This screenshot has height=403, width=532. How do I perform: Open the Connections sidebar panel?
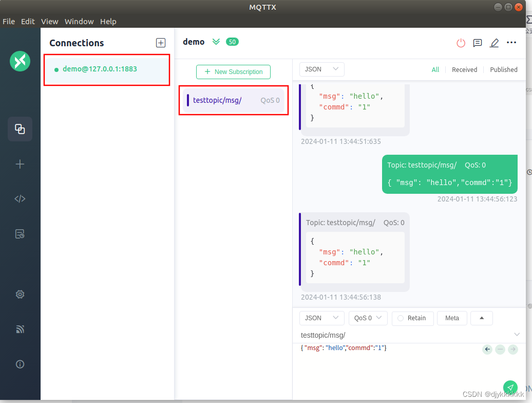coord(20,129)
